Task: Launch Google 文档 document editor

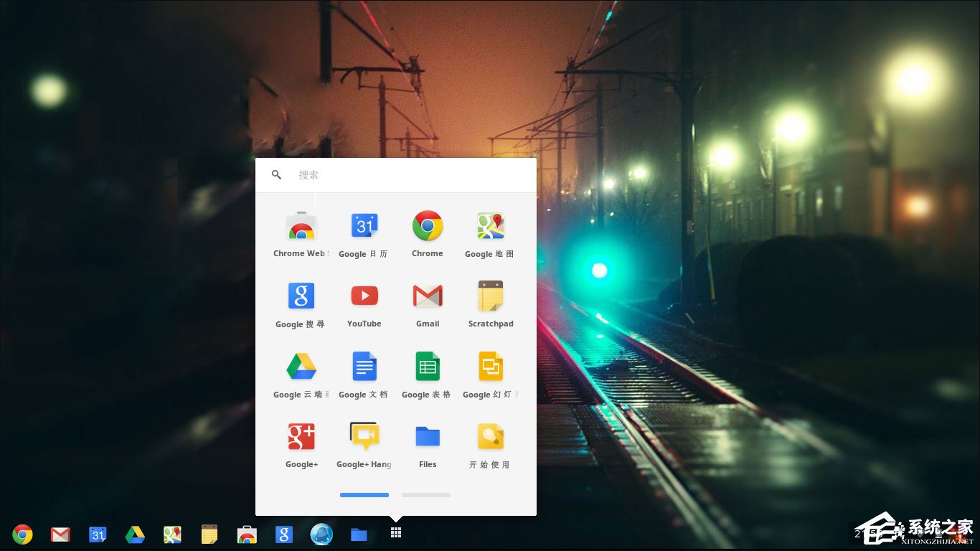Action: tap(364, 366)
